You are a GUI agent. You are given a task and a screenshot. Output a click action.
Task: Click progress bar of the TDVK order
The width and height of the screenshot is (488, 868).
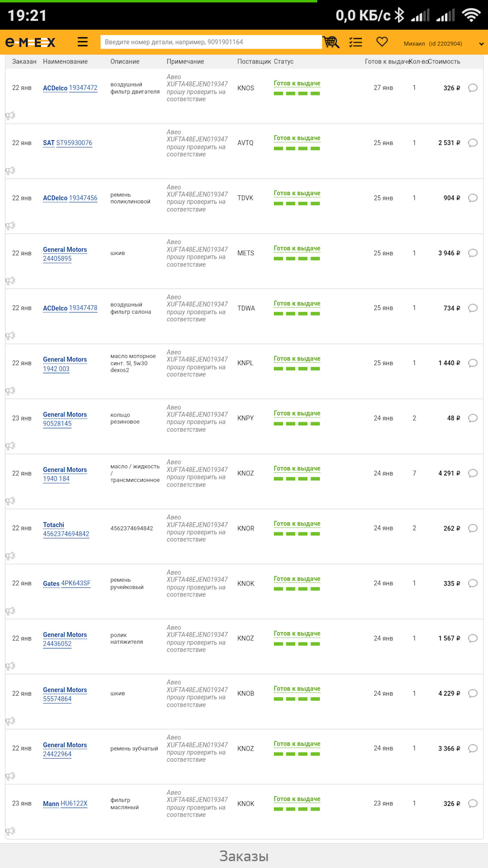coord(297,203)
